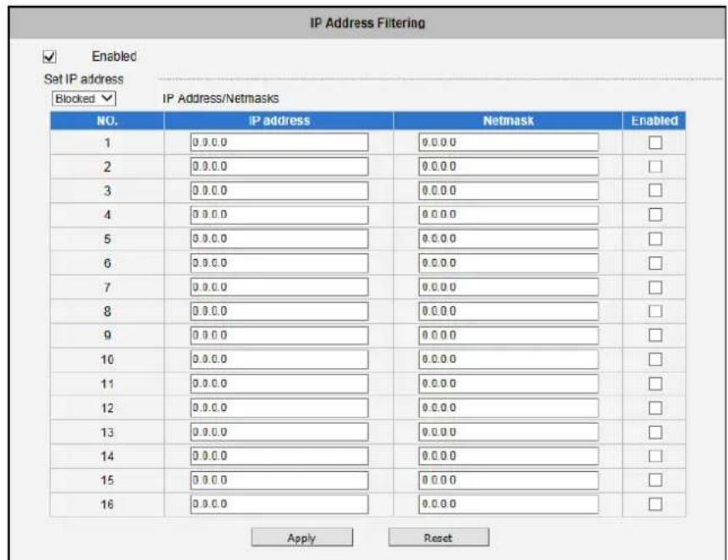Click the Netmask input in row 11
The image size is (728, 560).
pos(509,384)
